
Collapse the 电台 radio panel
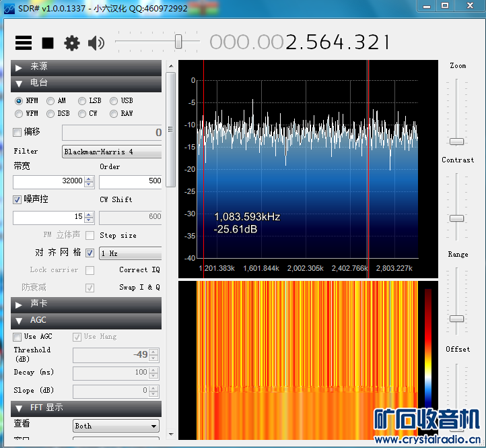[x=86, y=84]
